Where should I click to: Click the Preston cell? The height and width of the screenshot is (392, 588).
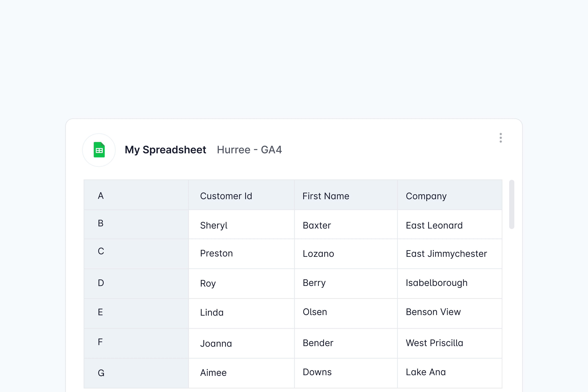(216, 254)
